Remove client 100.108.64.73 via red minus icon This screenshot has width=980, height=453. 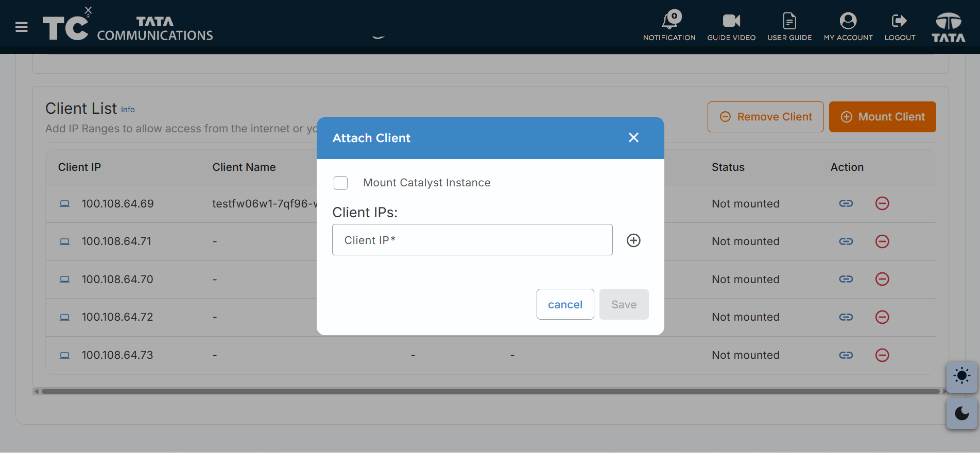[882, 355]
